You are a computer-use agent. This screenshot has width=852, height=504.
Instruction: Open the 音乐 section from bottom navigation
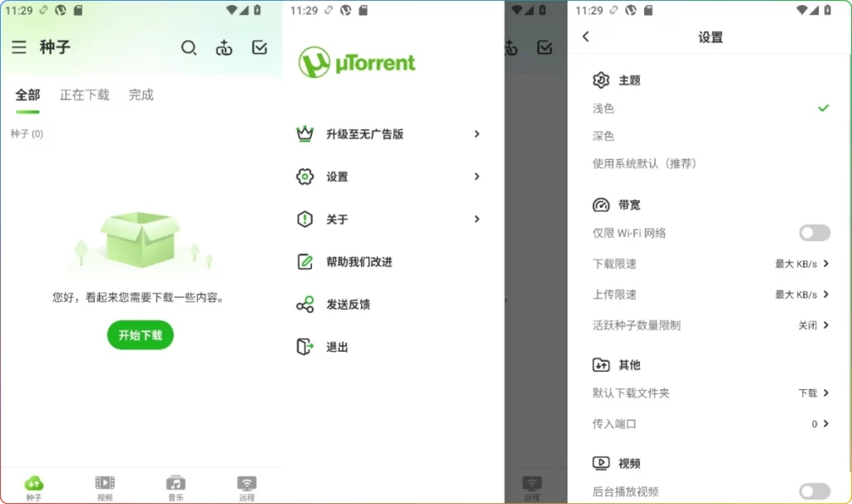pos(176,486)
